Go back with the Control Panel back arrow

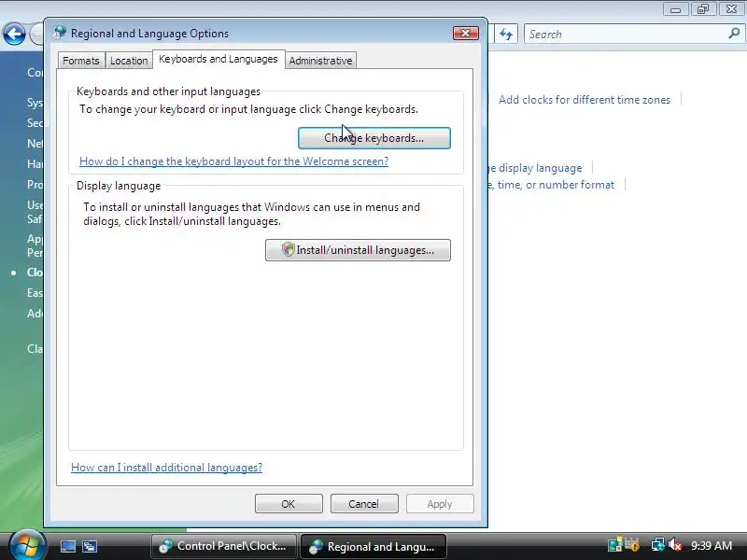click(14, 35)
